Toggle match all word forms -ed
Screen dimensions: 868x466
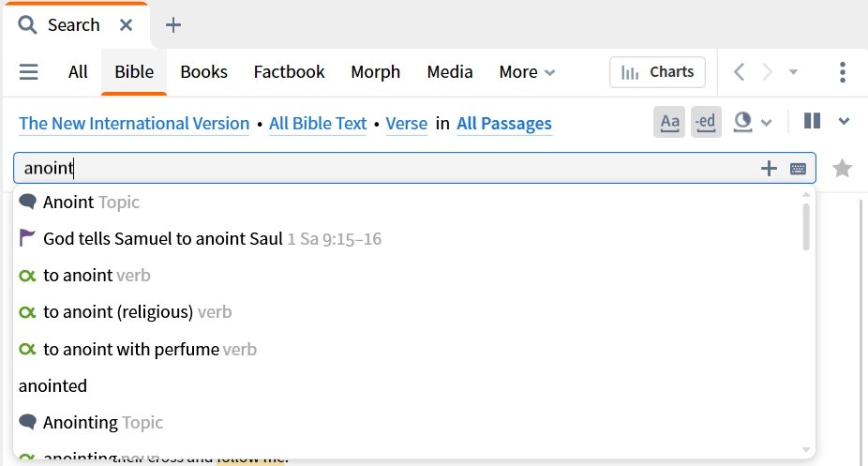click(706, 122)
